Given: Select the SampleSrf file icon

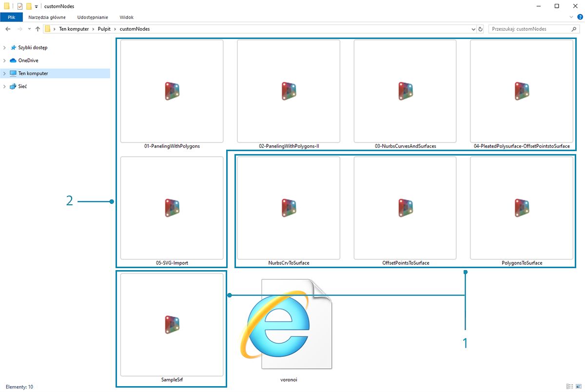Looking at the screenshot, I should pyautogui.click(x=172, y=325).
